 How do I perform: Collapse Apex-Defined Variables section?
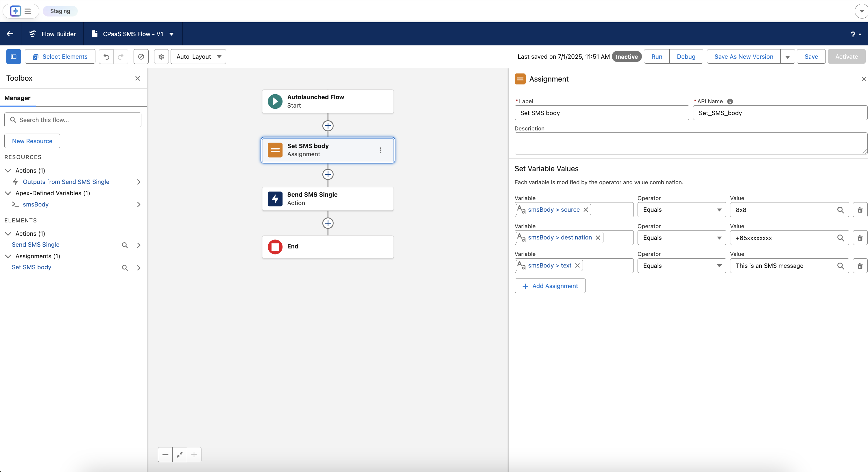(8, 193)
